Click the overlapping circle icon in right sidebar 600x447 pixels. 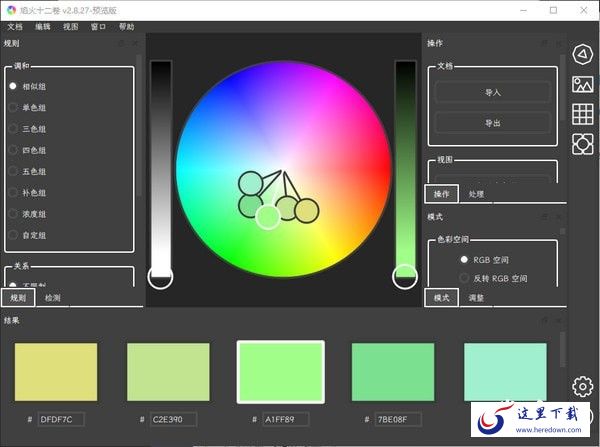[x=583, y=145]
